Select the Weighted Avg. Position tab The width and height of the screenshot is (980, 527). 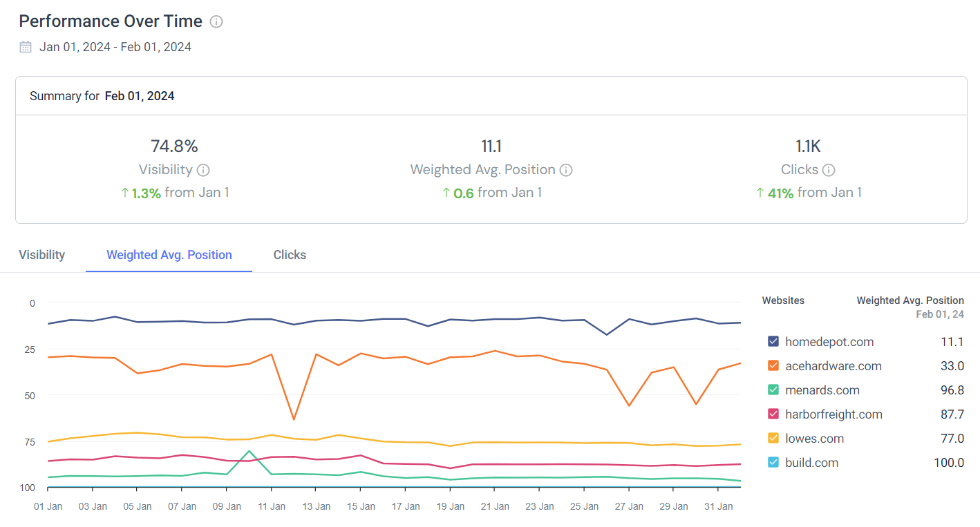(169, 254)
